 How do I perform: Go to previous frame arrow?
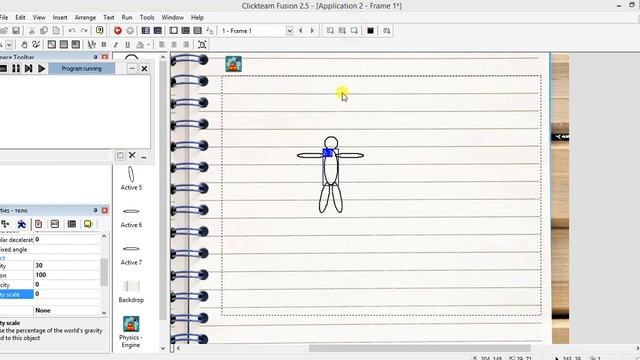click(301, 31)
